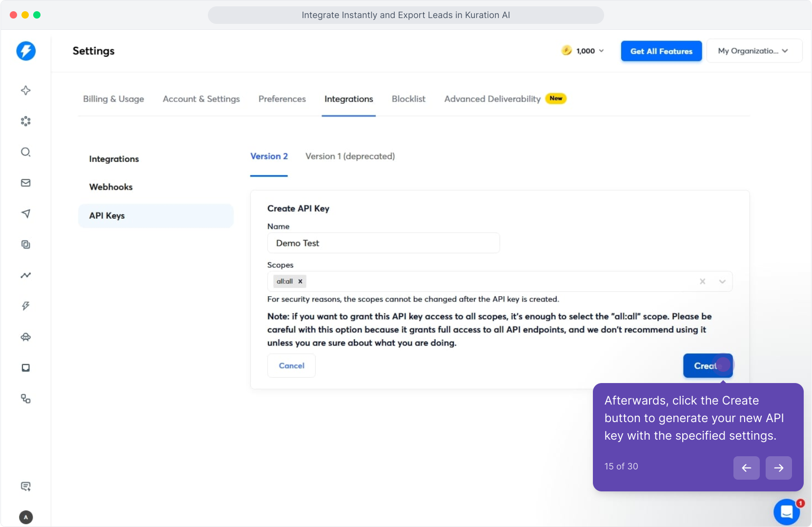Switch to Account & Settings tab

tap(202, 99)
